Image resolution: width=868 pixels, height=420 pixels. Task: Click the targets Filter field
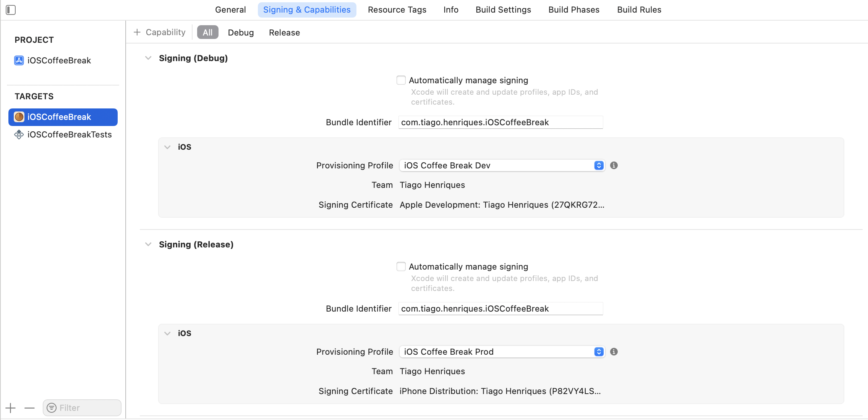click(82, 408)
